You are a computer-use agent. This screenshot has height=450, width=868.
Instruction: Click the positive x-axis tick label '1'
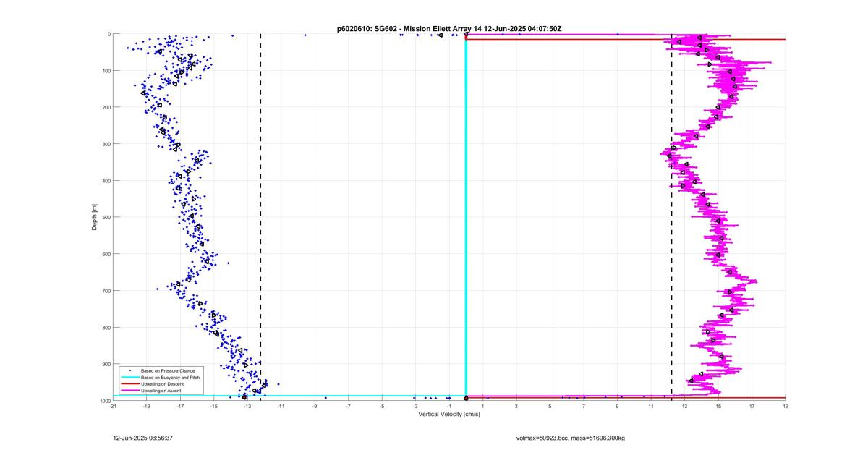pyautogui.click(x=482, y=406)
